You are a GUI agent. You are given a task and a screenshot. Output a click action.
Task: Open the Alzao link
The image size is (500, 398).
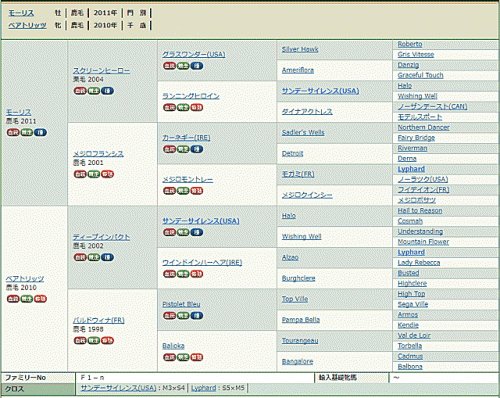point(290,257)
